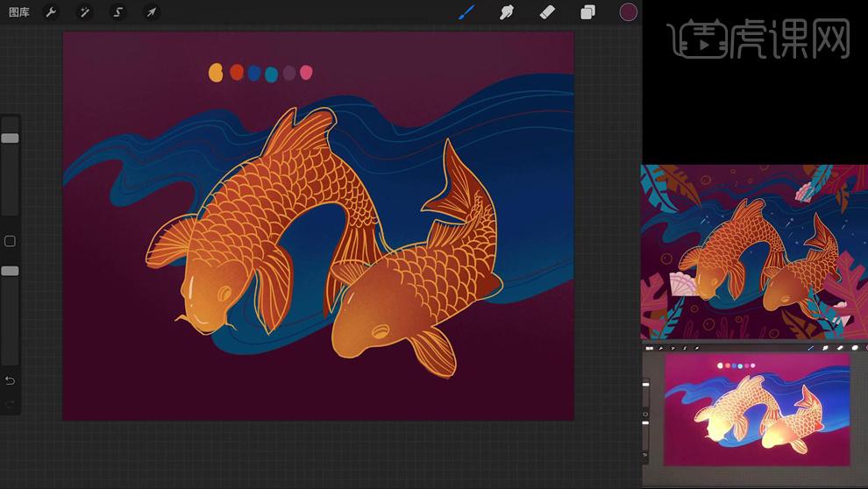
Task: Pick the teal palette blob on canvas
Action: pos(271,74)
